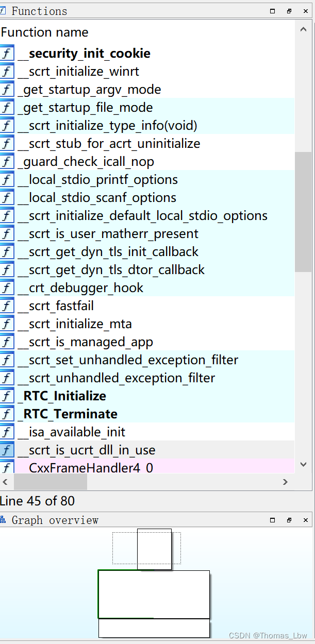Viewport: 315px width, 644px height.
Task: Undock the Graph overview panel via float button
Action: coord(289,520)
